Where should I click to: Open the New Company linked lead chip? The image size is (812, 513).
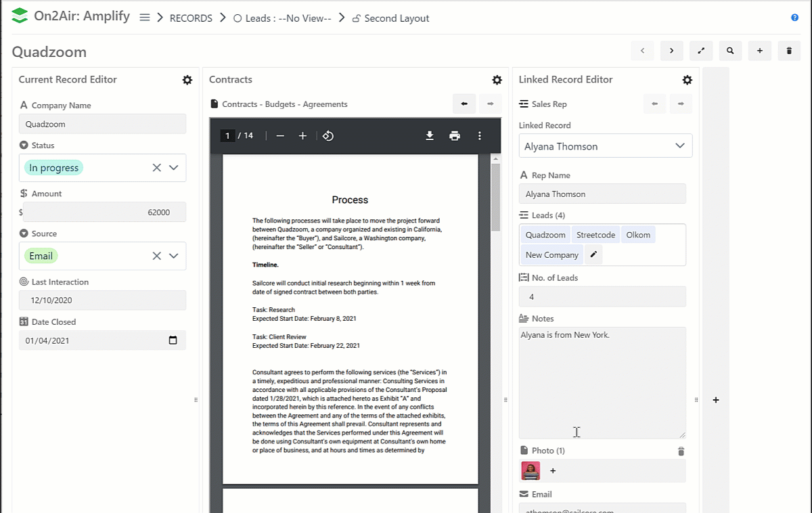click(x=552, y=255)
